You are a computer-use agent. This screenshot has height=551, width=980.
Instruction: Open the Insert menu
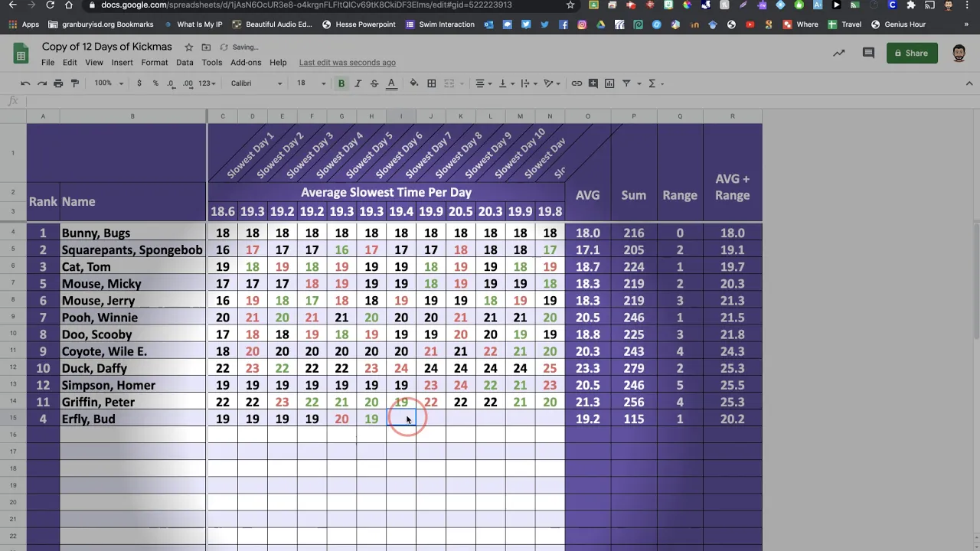(x=122, y=63)
